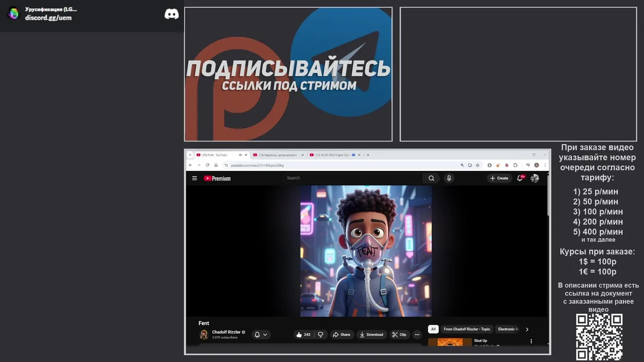Reload the page with the refresh icon
644x362 pixels.
(207, 165)
